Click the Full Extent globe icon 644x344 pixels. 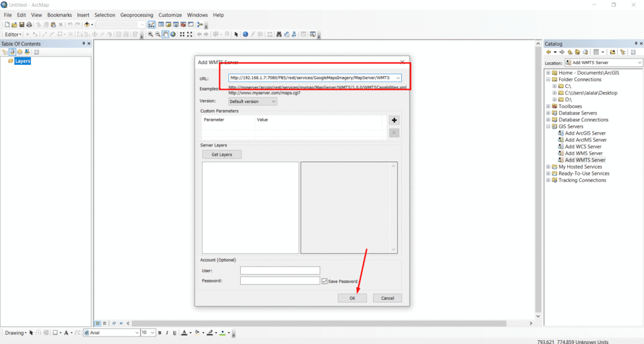point(173,35)
